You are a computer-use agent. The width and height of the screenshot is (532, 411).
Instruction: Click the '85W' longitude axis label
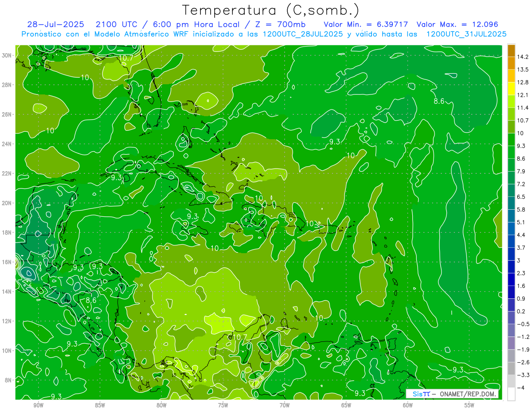pos(100,406)
